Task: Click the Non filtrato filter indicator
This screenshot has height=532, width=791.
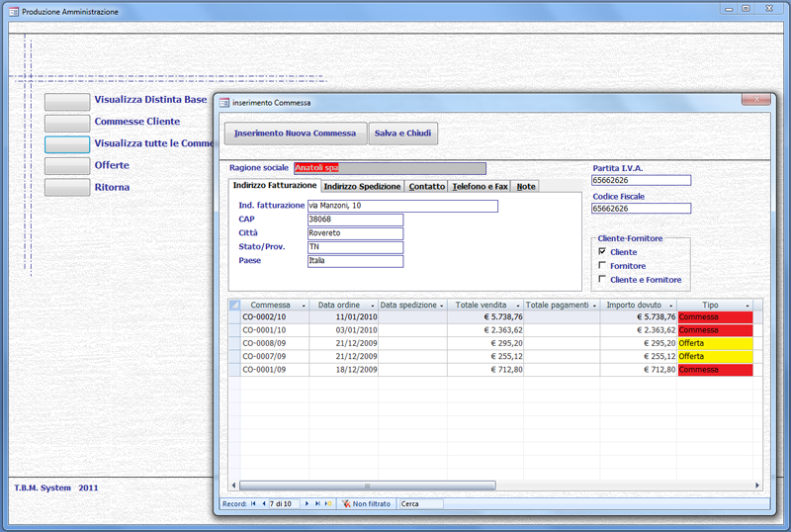Action: click(366, 503)
